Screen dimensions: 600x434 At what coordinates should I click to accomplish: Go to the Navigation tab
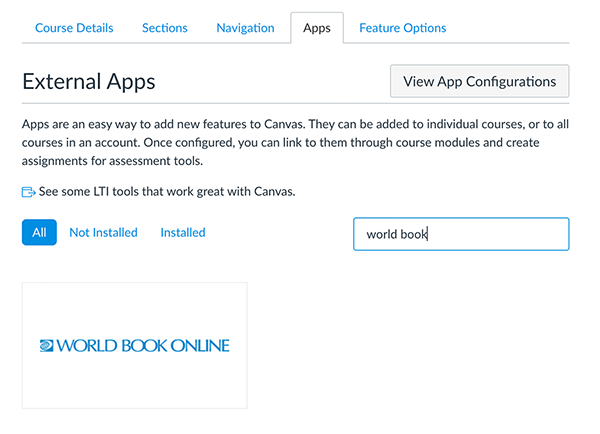click(x=245, y=28)
